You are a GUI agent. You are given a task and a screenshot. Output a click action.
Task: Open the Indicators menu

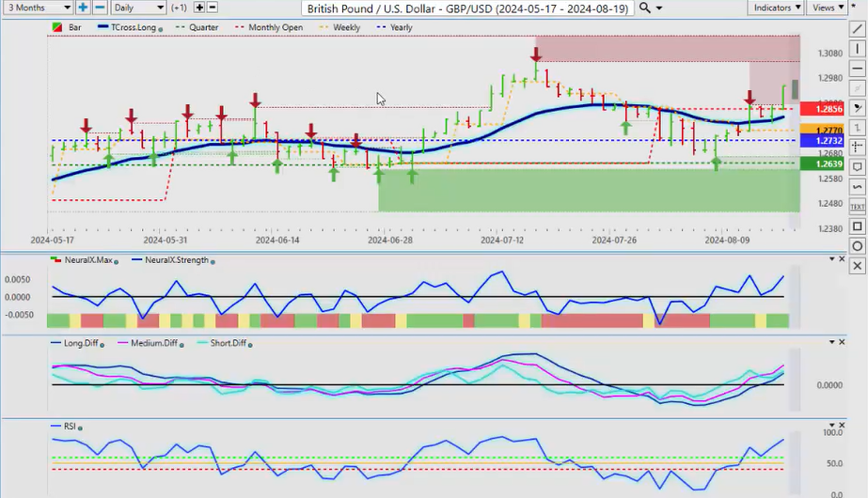pos(777,8)
